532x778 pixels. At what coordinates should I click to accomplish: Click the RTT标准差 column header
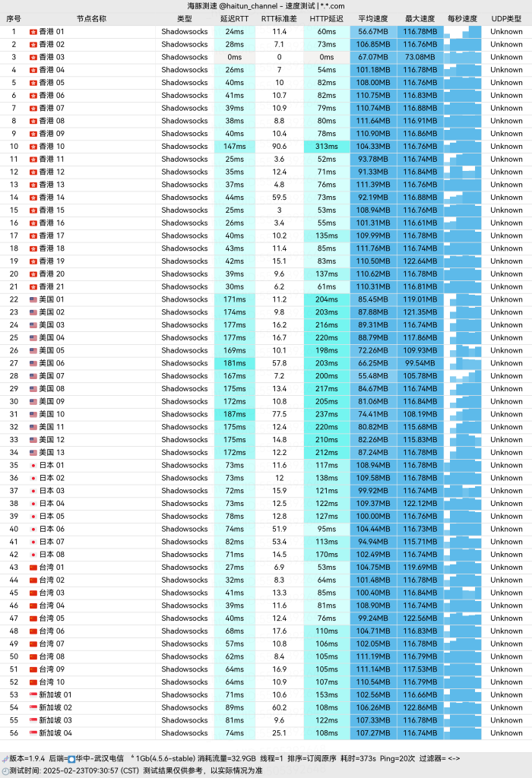click(x=279, y=19)
